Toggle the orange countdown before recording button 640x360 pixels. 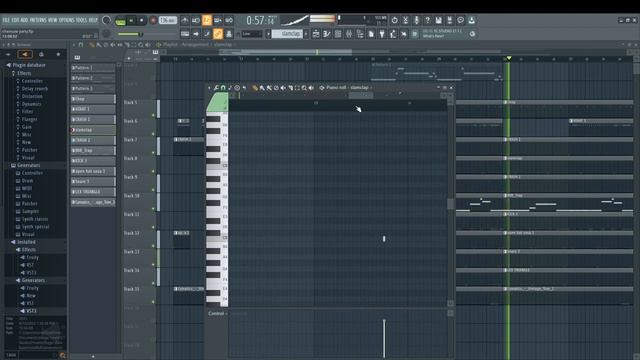(x=207, y=20)
